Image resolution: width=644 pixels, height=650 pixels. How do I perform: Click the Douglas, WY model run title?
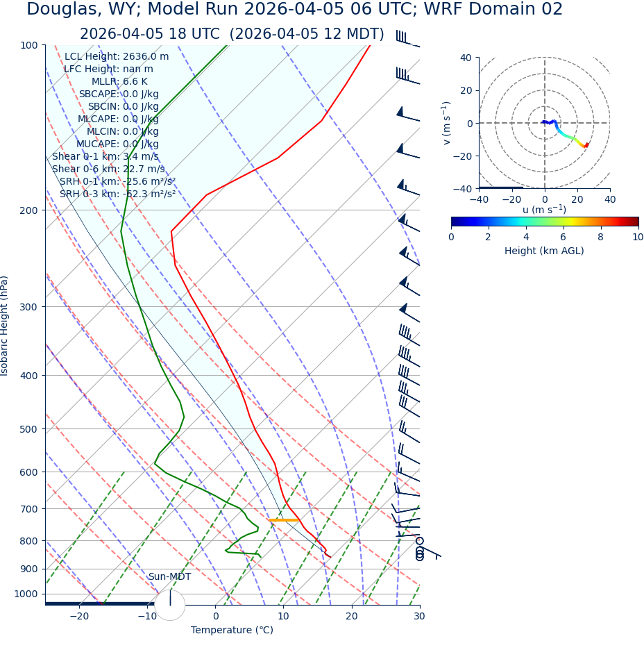pos(294,10)
